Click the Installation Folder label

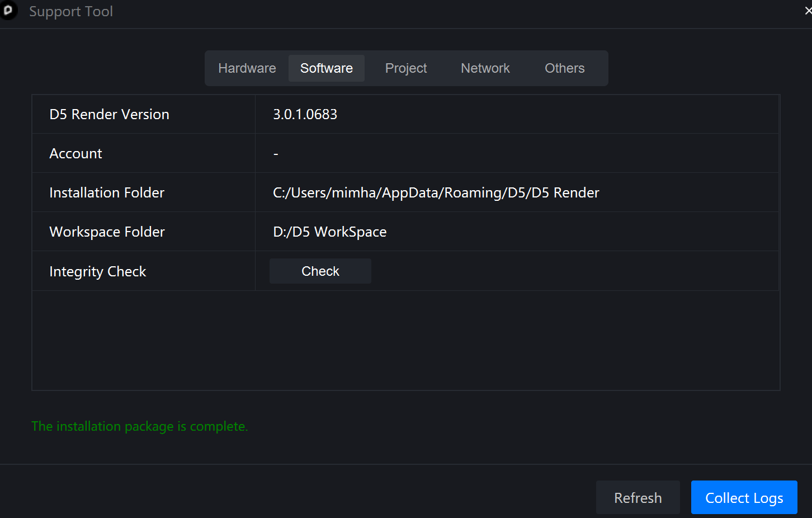click(107, 192)
